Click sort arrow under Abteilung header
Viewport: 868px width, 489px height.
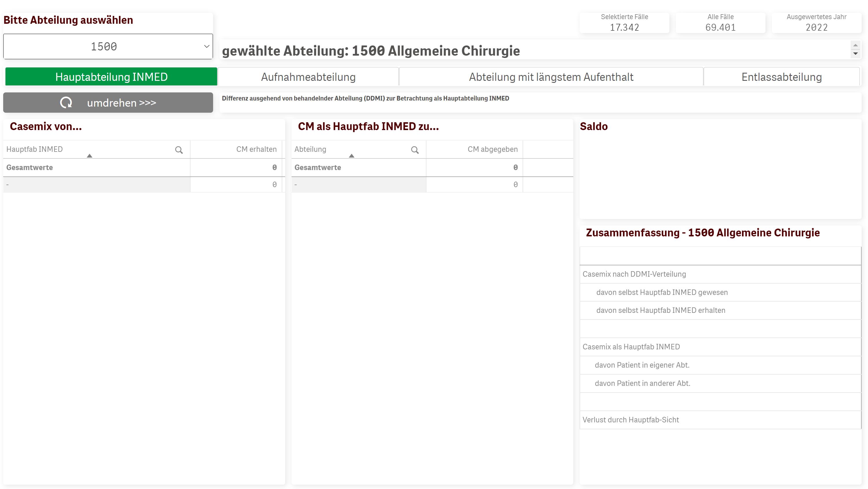coord(351,156)
